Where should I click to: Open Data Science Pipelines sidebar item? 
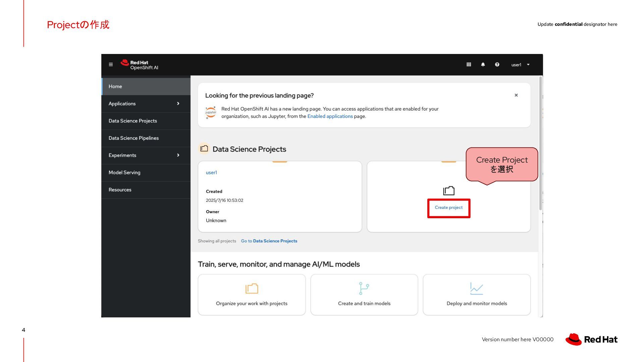coord(146,138)
